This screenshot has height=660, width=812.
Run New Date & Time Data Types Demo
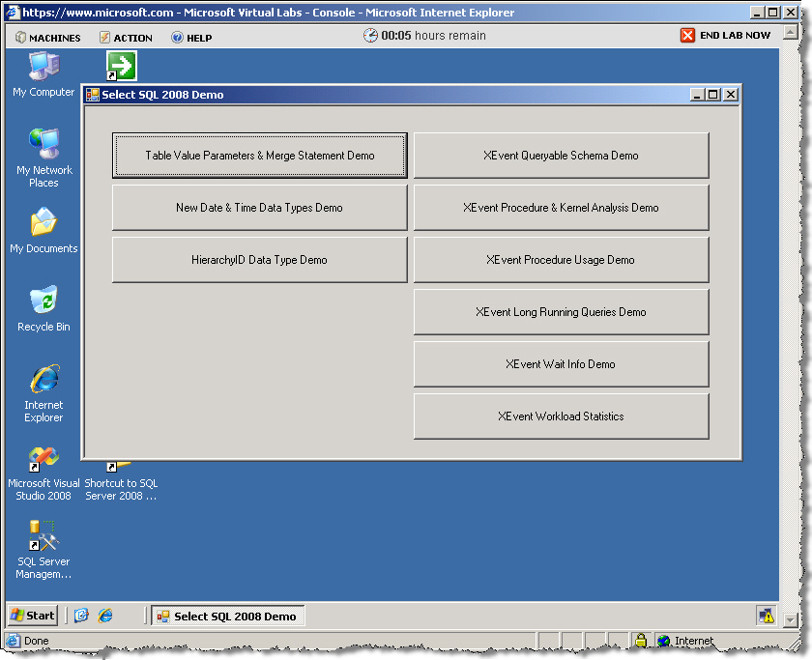[259, 208]
